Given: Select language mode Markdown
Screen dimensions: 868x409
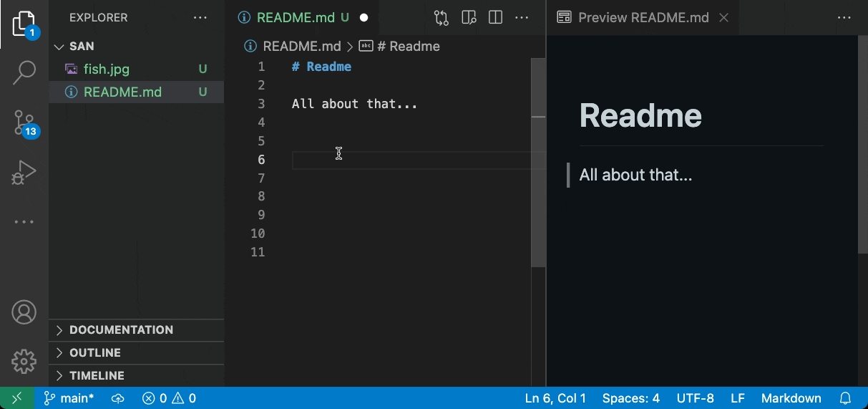Looking at the screenshot, I should tap(791, 398).
